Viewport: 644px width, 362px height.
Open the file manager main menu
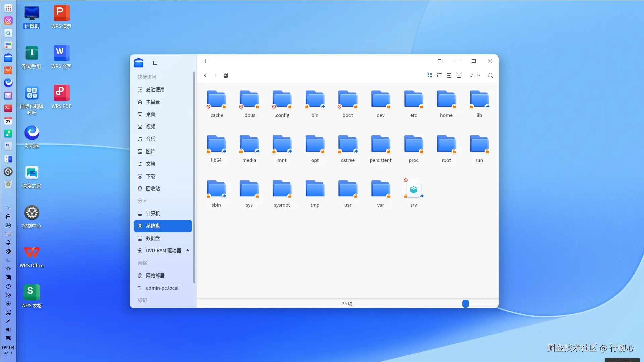[440, 61]
